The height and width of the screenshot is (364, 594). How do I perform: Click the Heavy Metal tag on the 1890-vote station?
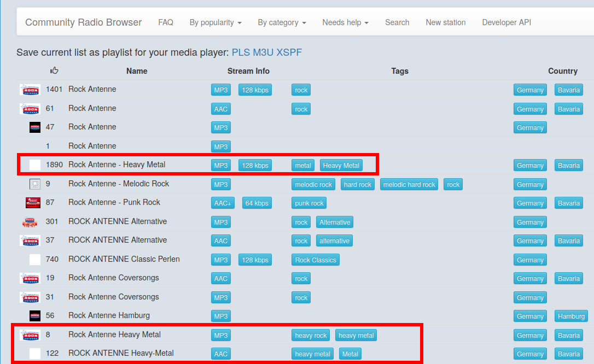click(341, 166)
